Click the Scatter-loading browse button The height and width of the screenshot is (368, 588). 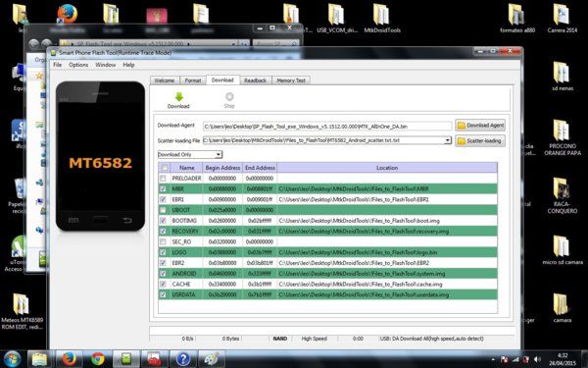coord(480,140)
